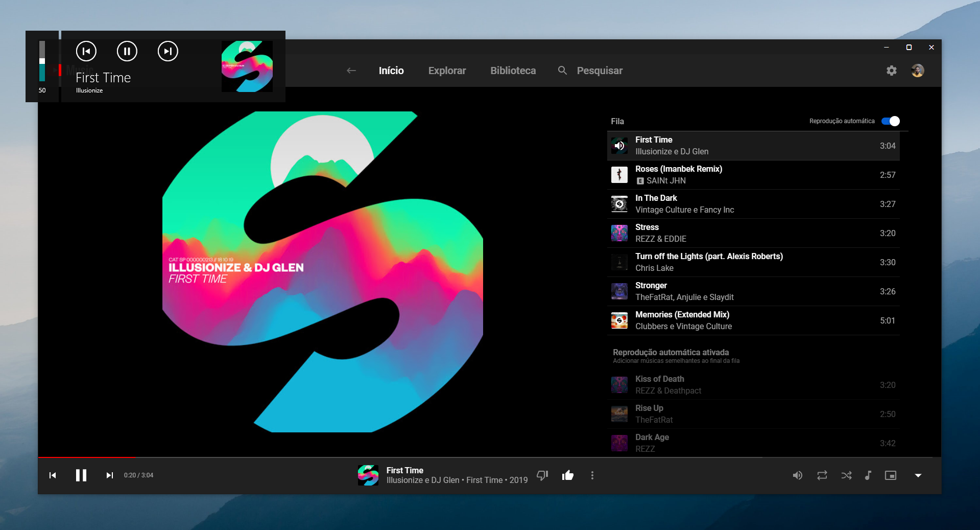The image size is (980, 530).
Task: Click the large First Time album artwork
Action: pos(323,272)
